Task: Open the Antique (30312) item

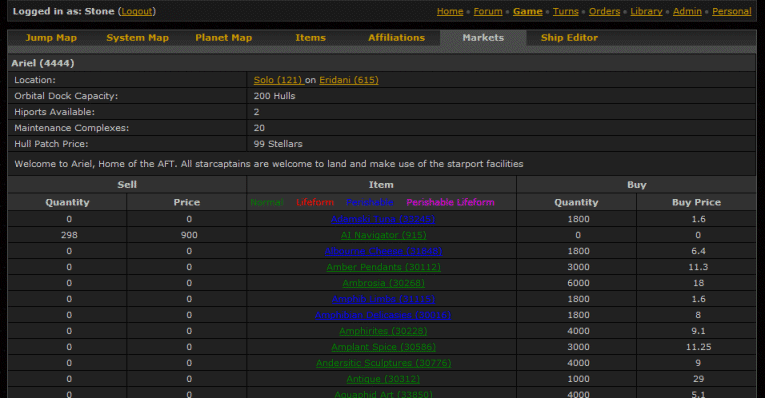Action: [383, 379]
